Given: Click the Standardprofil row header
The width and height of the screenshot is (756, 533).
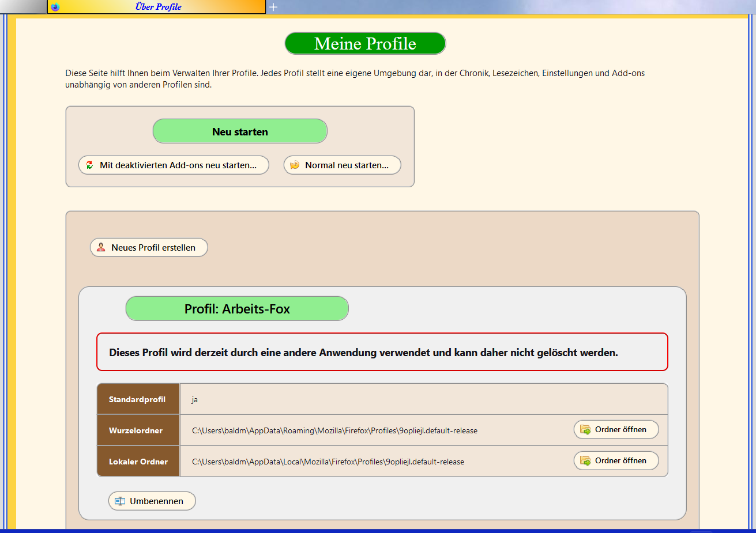Looking at the screenshot, I should tap(138, 399).
